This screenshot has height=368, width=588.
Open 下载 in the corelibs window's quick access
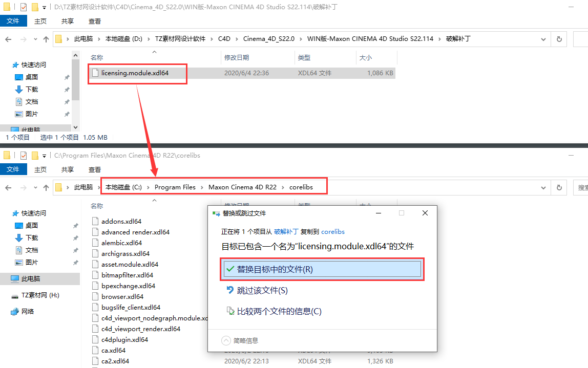click(x=32, y=238)
